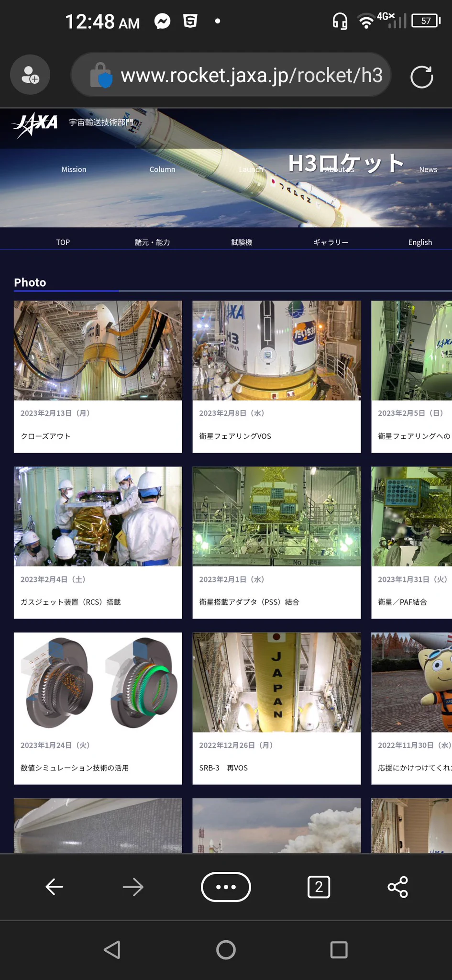This screenshot has width=452, height=980.
Task: Tap Android back navigation triangle
Action: pos(112,949)
